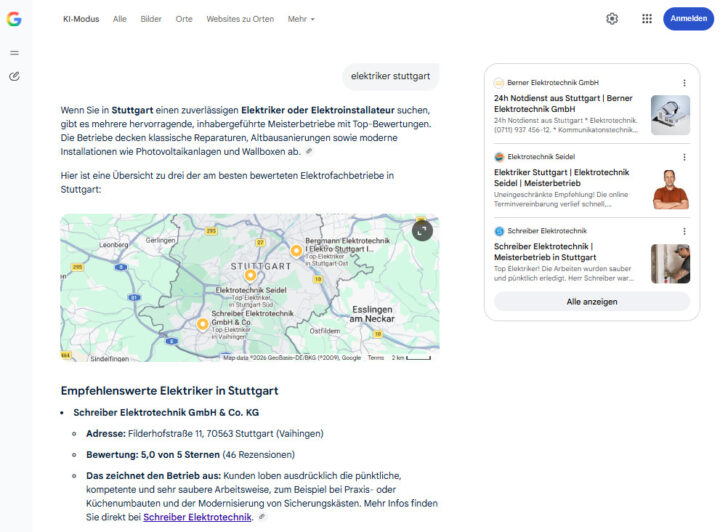Sign in with the Anmelden button
Screen dimensions: 720x532
688,19
